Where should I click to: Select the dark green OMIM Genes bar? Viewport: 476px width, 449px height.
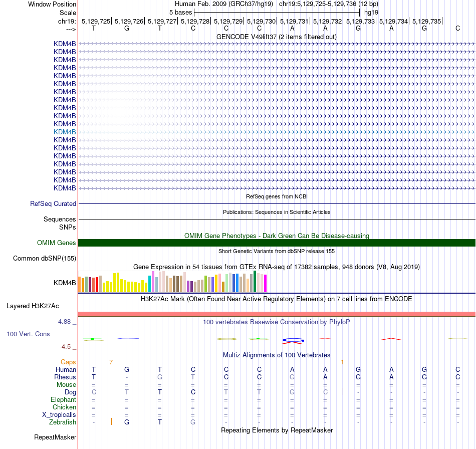click(277, 243)
